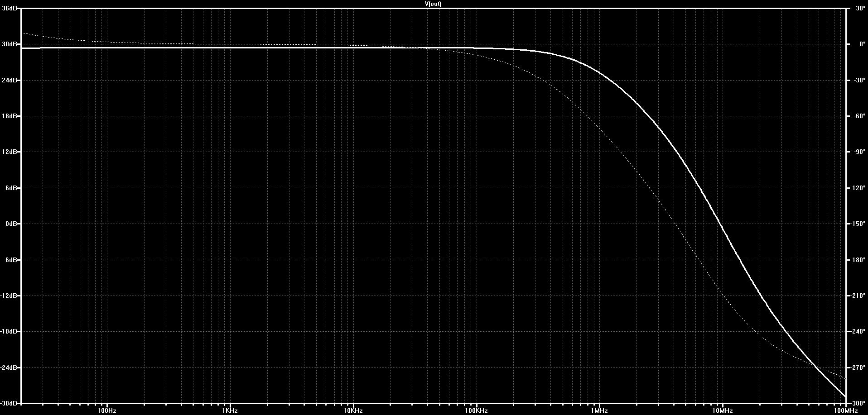Click the positive 6dB axis label
Image resolution: width=868 pixels, height=415 pixels.
(11, 188)
